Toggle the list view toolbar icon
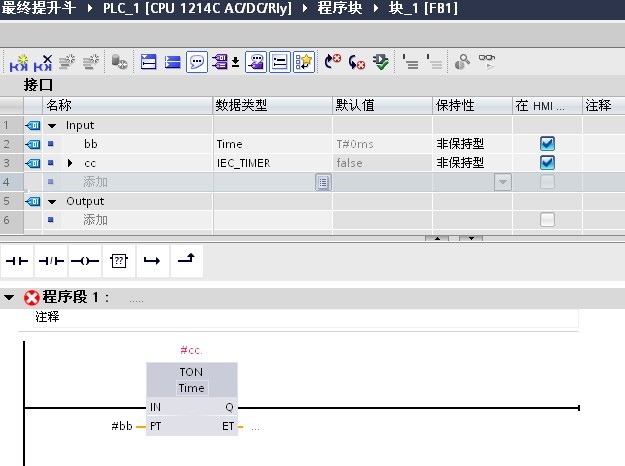Viewport: 625px width, 466px height. click(x=280, y=62)
